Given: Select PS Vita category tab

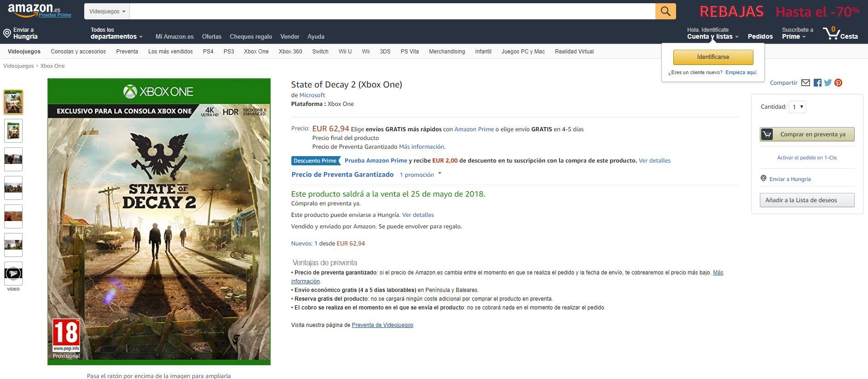Looking at the screenshot, I should pyautogui.click(x=410, y=52).
